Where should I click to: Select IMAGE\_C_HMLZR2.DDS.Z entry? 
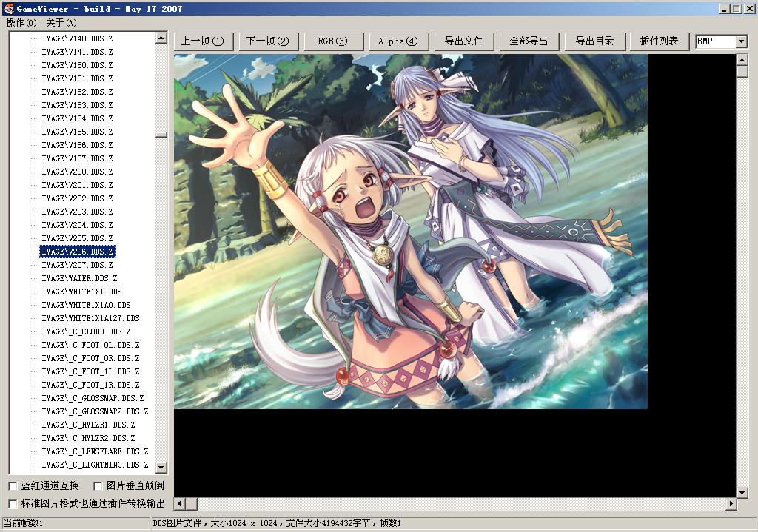(x=88, y=438)
